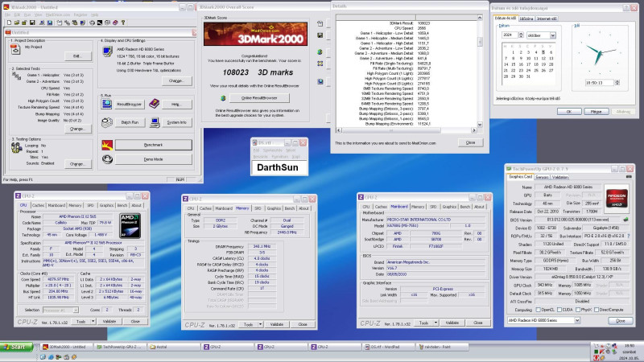Click the Benchmark button
Viewport: 644px width, 362px height.
tap(153, 145)
